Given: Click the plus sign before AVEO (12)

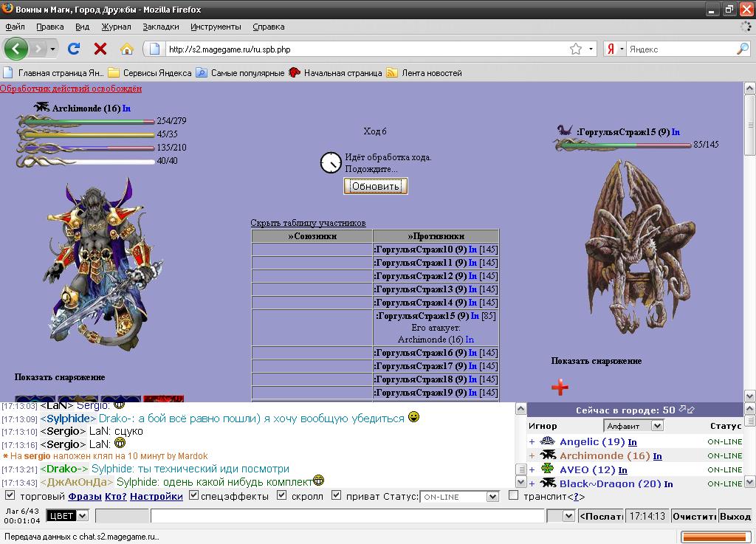Looking at the screenshot, I should (x=532, y=469).
